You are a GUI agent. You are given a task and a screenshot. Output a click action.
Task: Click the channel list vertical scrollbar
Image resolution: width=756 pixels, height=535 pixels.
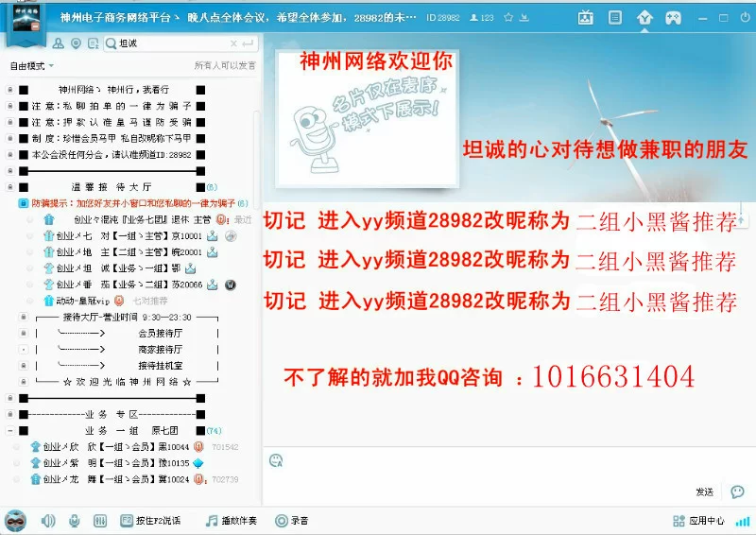[258, 284]
